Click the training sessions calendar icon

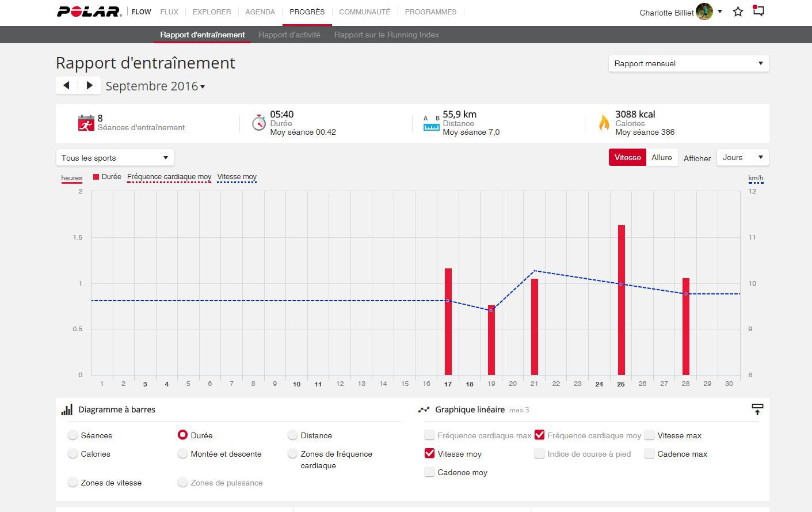coord(86,123)
